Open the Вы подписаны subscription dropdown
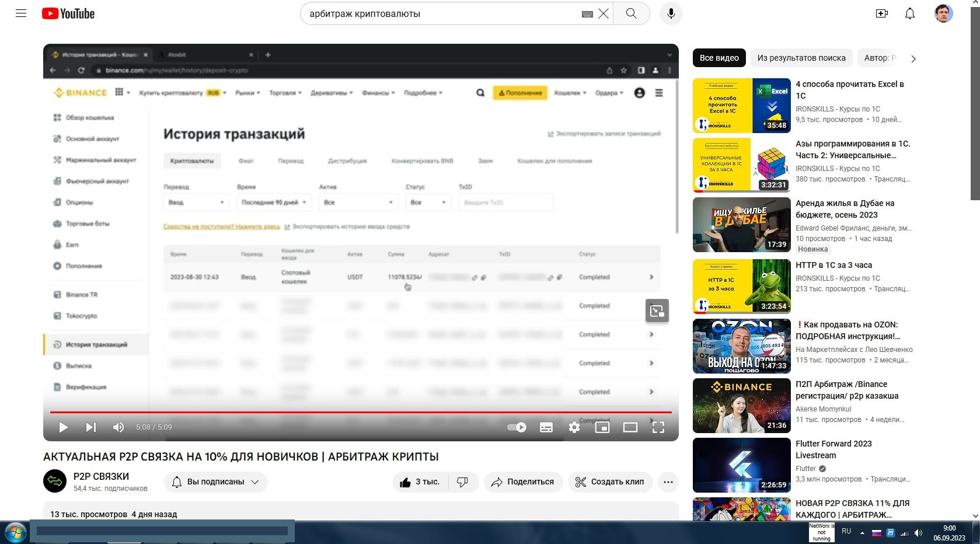The width and height of the screenshot is (980, 544). 216,482
